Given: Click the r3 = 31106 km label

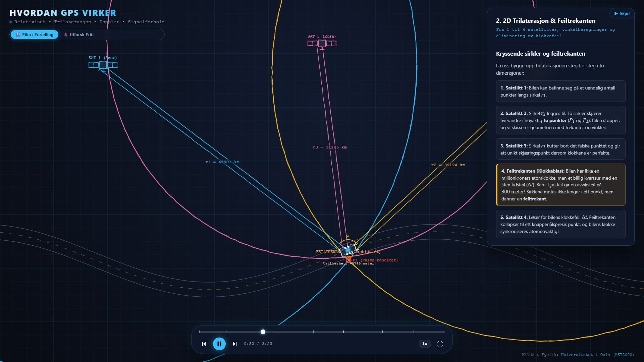Looking at the screenshot, I should point(330,147).
